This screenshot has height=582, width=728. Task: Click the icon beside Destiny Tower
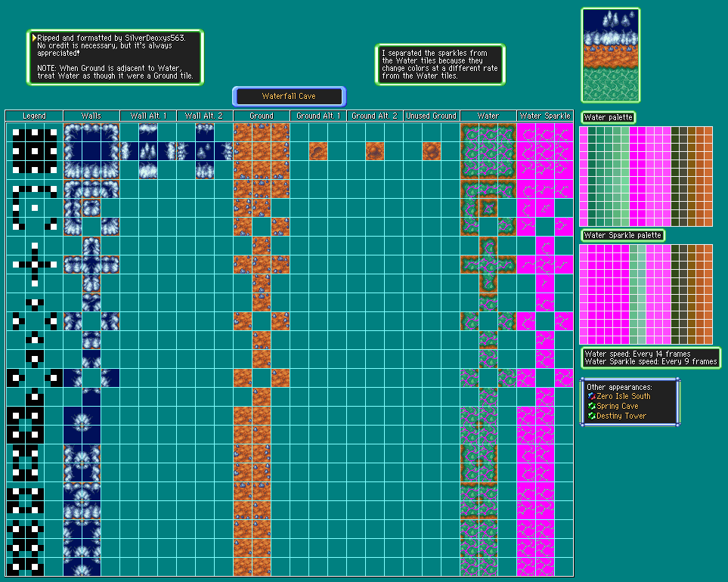click(x=591, y=416)
